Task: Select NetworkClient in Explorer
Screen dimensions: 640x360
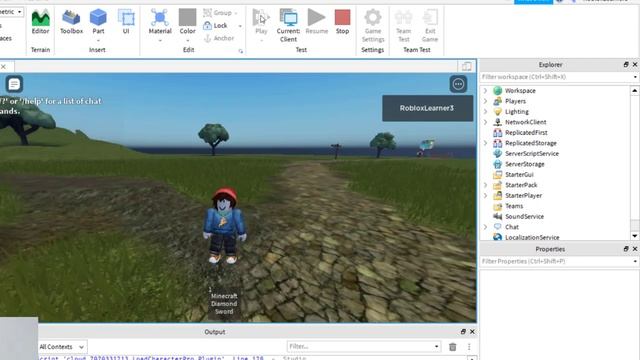Action: click(525, 122)
